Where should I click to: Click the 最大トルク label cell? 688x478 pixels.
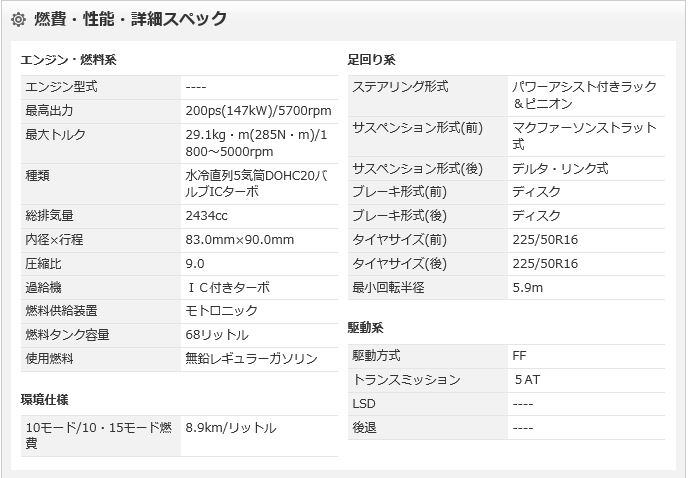100,144
